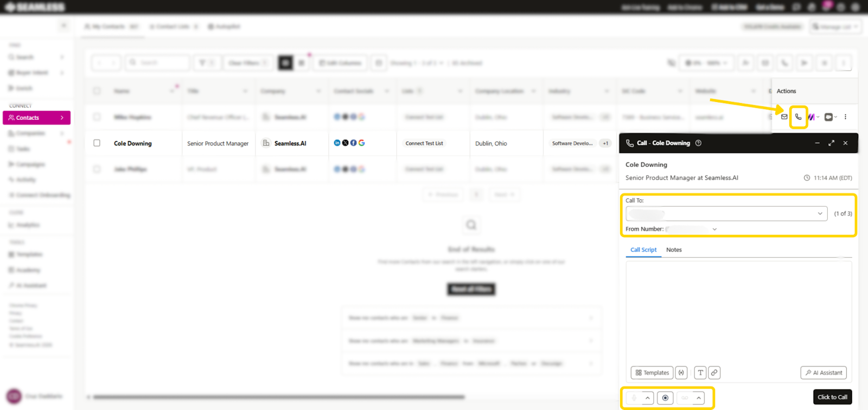Click the Actions column header
The height and width of the screenshot is (410, 868).
coord(786,91)
